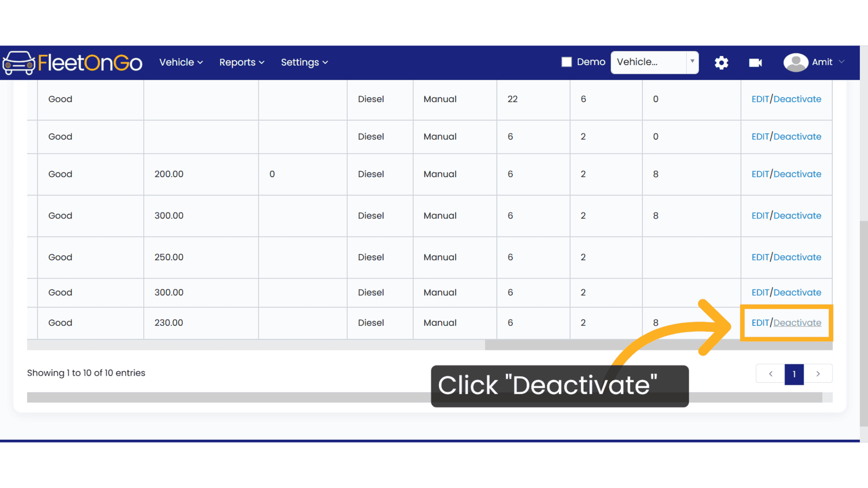
Task: Toggle the Demo checkbox
Action: [x=566, y=62]
